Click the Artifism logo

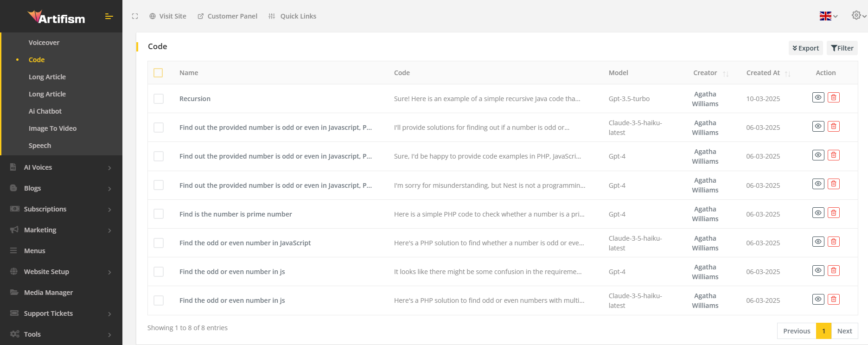(x=56, y=17)
